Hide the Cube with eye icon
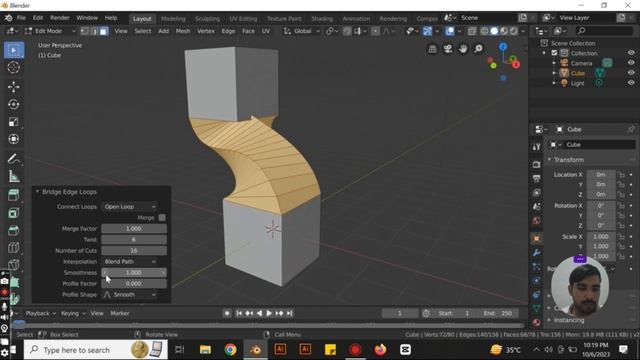Image resolution: width=640 pixels, height=360 pixels. pos(631,73)
